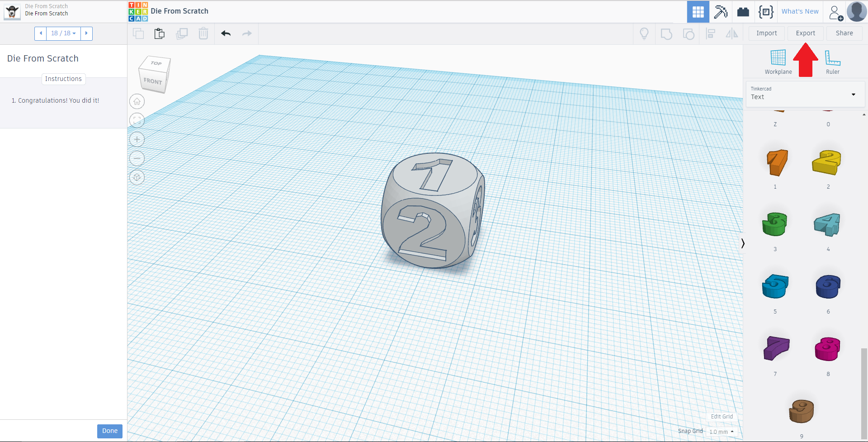The image size is (868, 442).
Task: Select the die model on workplane
Action: tap(433, 211)
